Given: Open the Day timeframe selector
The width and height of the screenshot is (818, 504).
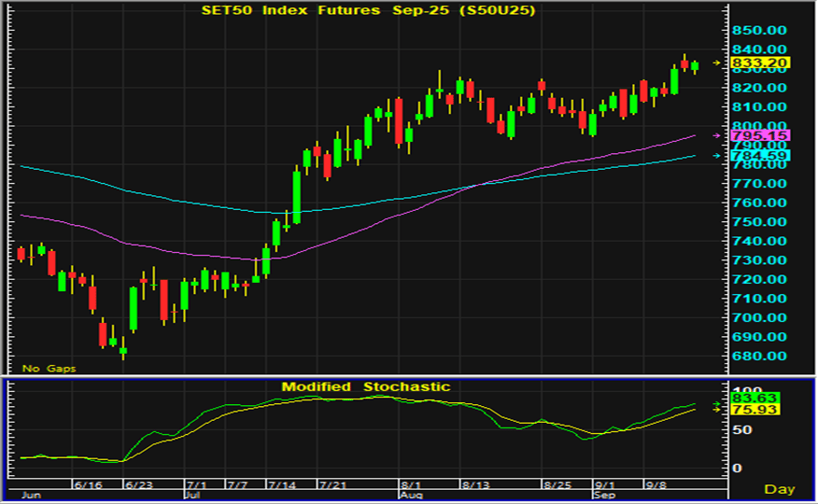Looking at the screenshot, I should 780,489.
